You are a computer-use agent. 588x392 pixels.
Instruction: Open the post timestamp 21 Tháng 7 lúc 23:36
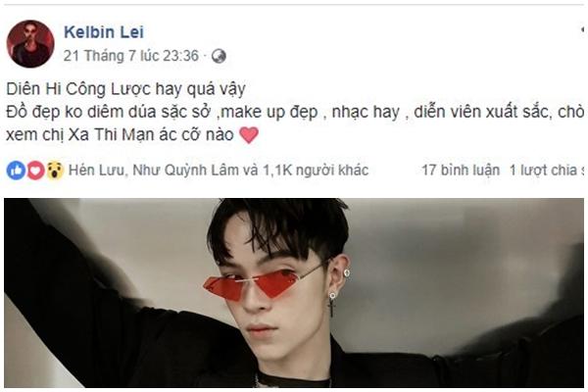pyautogui.click(x=131, y=56)
